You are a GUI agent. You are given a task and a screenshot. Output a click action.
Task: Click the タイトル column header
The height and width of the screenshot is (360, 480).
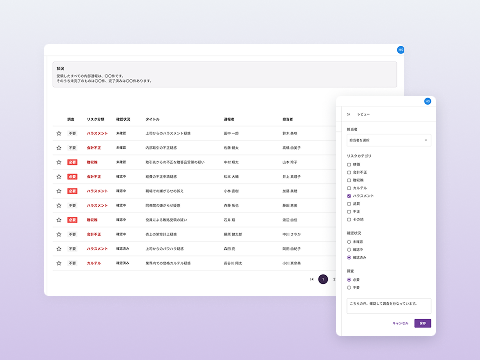point(152,119)
